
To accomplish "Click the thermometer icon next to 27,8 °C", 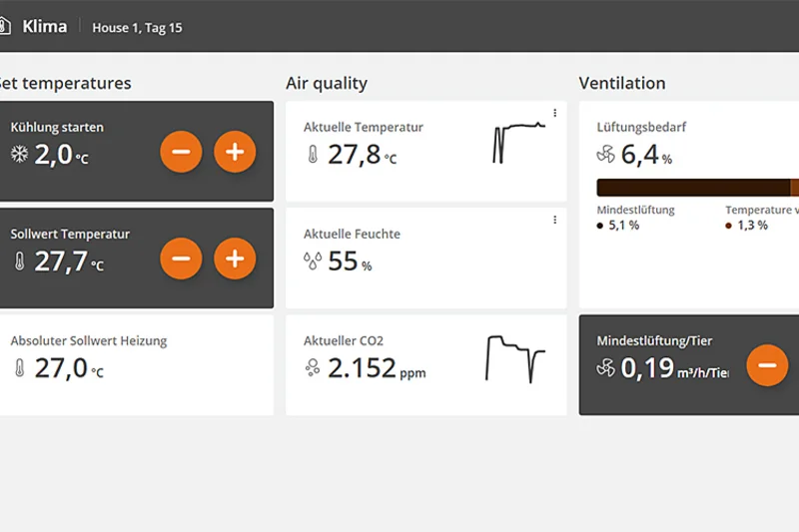I will pos(313,155).
